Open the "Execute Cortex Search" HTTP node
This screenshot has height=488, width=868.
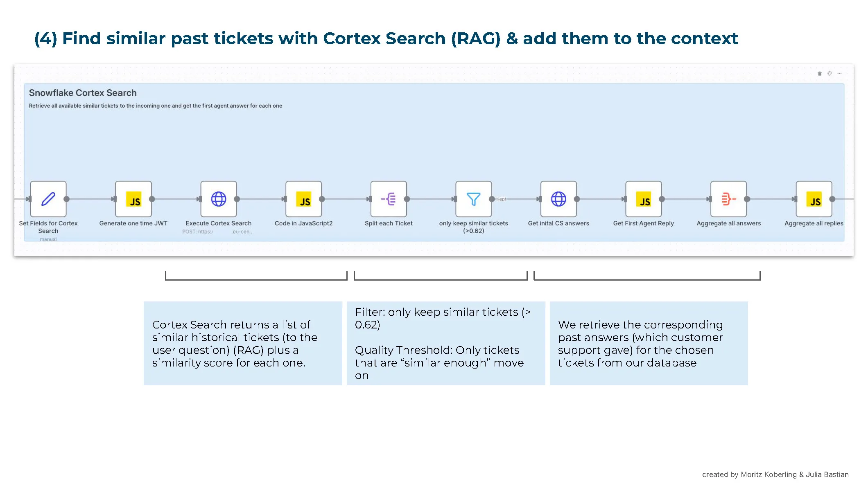218,199
